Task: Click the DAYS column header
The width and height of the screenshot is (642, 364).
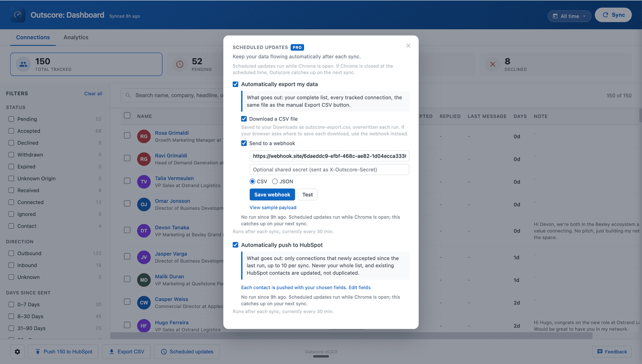Action: coord(520,116)
